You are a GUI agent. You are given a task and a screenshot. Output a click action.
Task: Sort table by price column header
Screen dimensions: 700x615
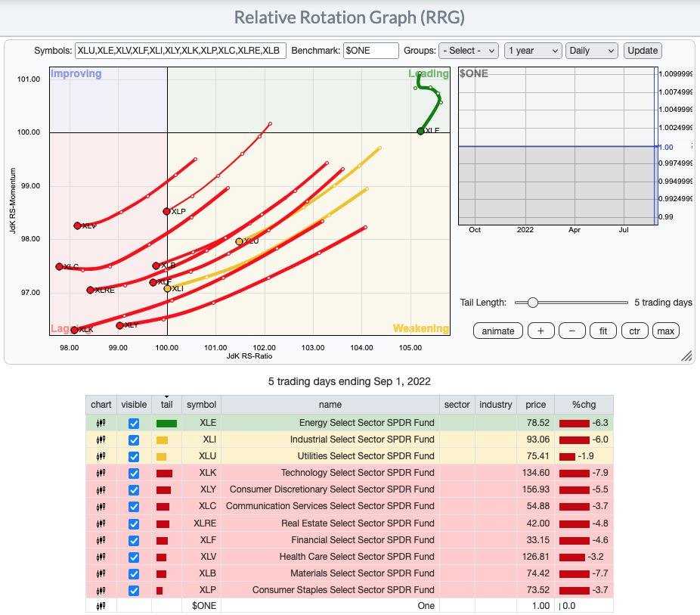pos(536,405)
